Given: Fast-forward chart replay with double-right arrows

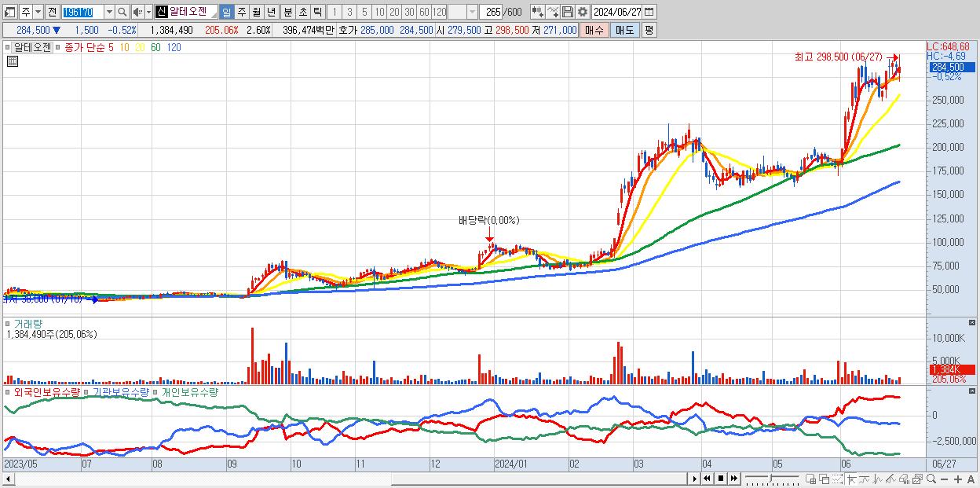Looking at the screenshot, I should [733, 479].
